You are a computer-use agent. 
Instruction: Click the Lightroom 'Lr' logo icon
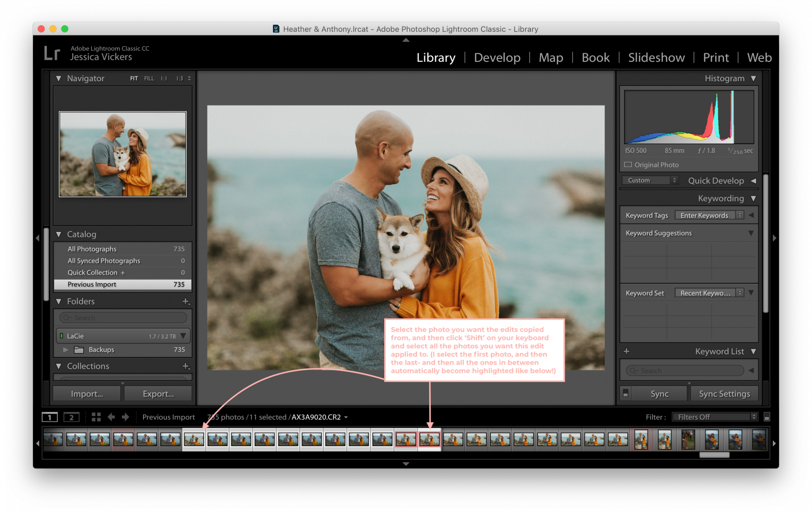pos(52,53)
